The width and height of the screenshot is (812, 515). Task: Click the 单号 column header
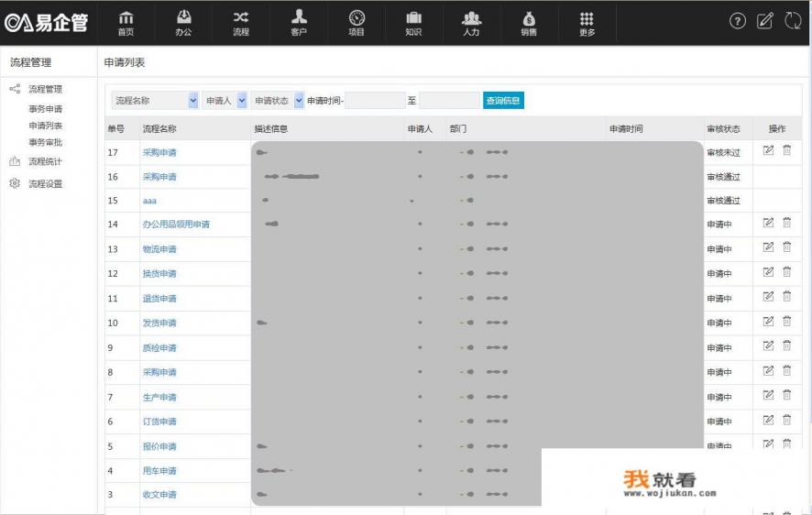coord(116,129)
